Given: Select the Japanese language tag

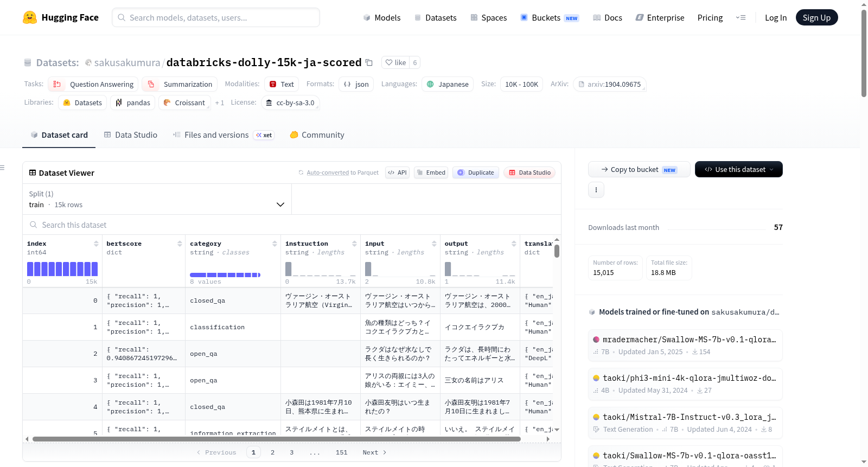Looking at the screenshot, I should 448,84.
